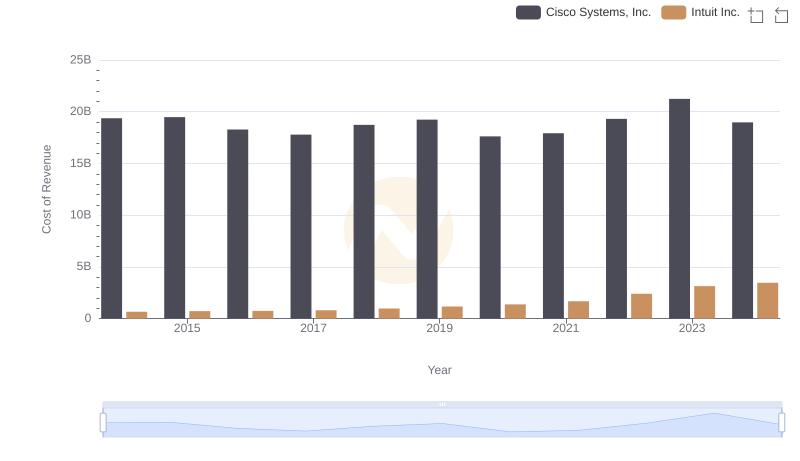Toggle Cisco Systems, Inc. series in legend
This screenshot has height=461, width=800.
tap(598, 12)
